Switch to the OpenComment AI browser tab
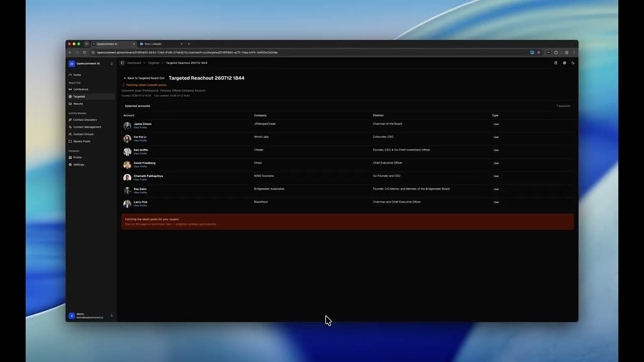 pos(113,44)
